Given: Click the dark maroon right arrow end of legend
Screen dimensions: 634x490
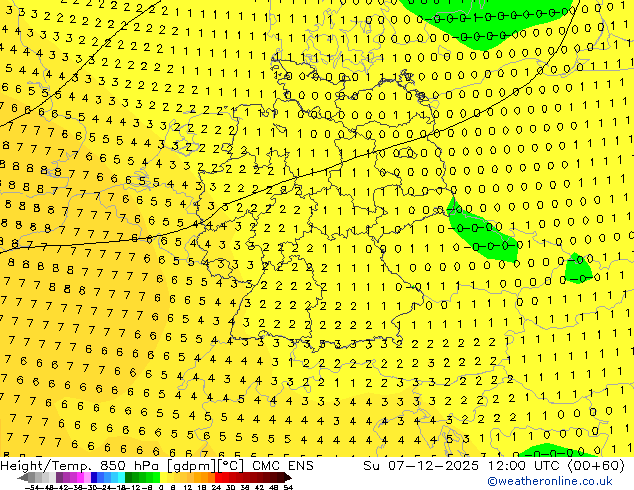Looking at the screenshot, I should point(288,477).
